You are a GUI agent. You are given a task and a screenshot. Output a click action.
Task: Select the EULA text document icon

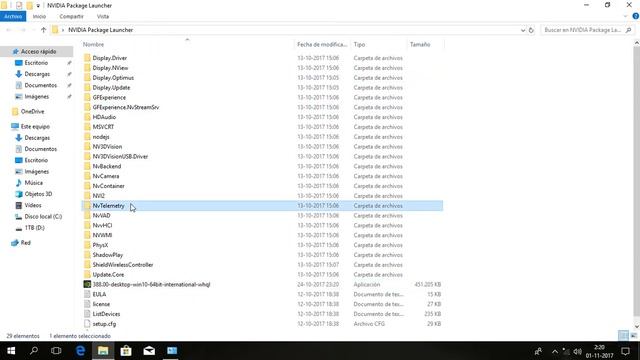[x=87, y=294]
